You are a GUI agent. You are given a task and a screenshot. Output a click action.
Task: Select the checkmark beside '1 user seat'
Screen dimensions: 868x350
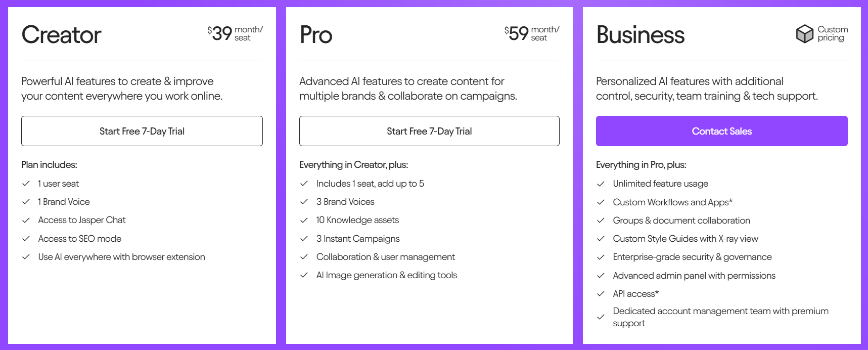26,184
